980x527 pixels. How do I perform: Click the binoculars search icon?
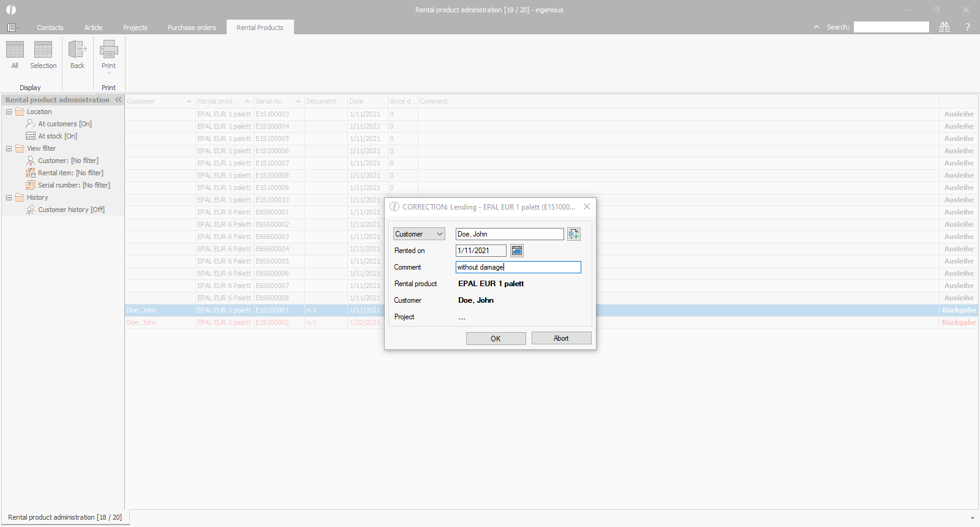[x=944, y=27]
